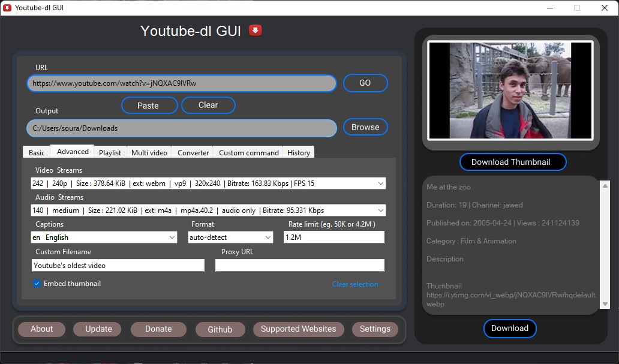Click the Youtube-dl app icon in title bar
This screenshot has width=619, height=364.
pyautogui.click(x=7, y=8)
